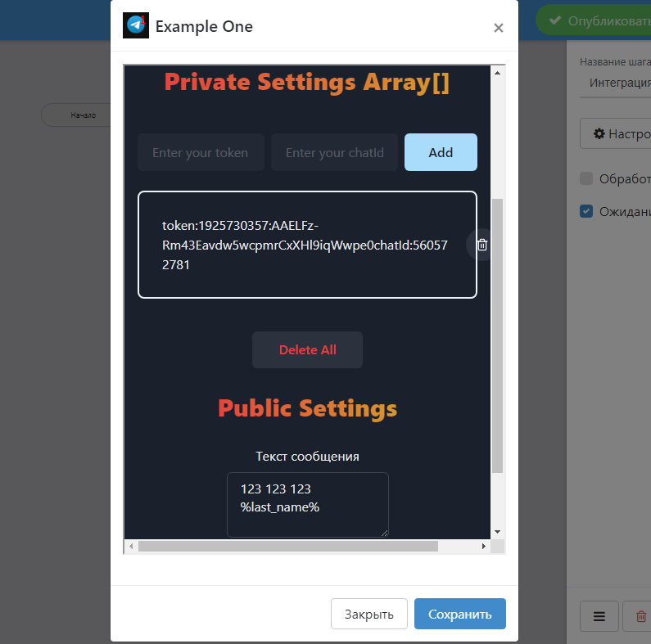Focus the Enter your chatId field
Image resolution: width=651 pixels, height=644 pixels.
click(x=334, y=152)
